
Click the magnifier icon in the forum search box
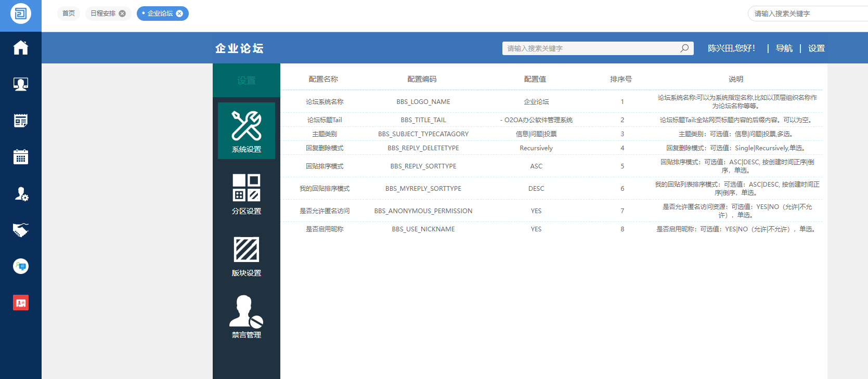pos(685,48)
